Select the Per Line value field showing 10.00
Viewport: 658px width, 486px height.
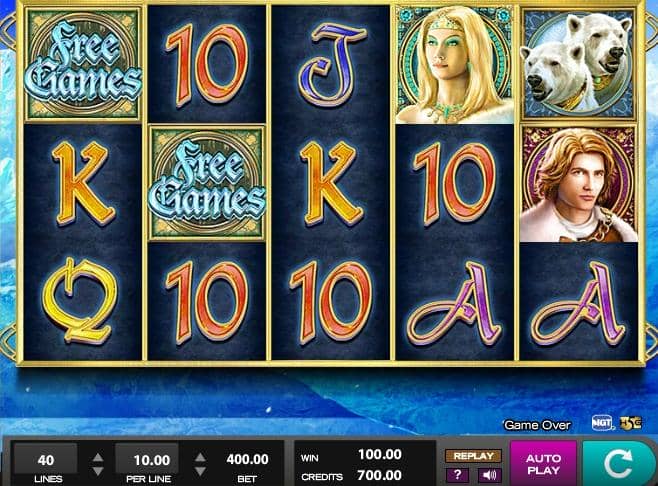pos(147,460)
